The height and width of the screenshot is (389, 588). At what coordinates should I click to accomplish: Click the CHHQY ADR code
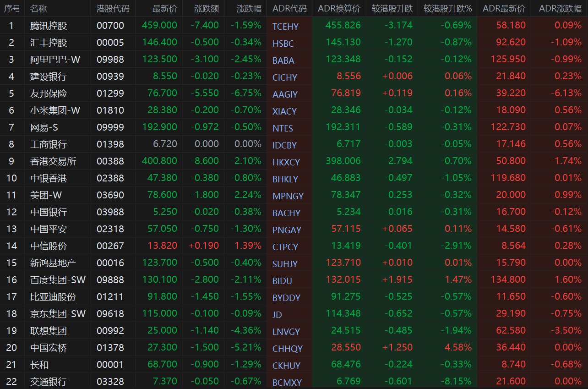tap(287, 349)
